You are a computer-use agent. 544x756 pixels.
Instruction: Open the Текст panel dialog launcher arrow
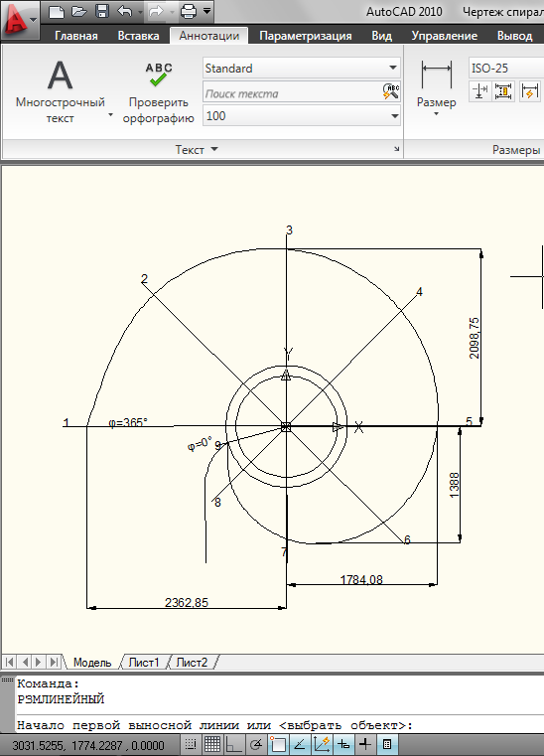(396, 149)
